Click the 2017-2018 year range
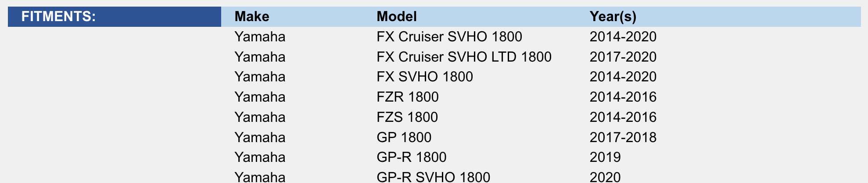 623,137
